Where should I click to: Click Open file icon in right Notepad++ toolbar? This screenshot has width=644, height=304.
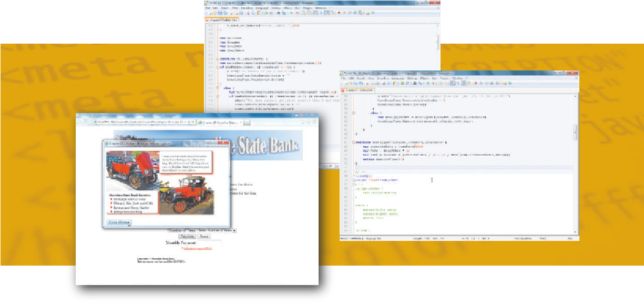pos(350,83)
